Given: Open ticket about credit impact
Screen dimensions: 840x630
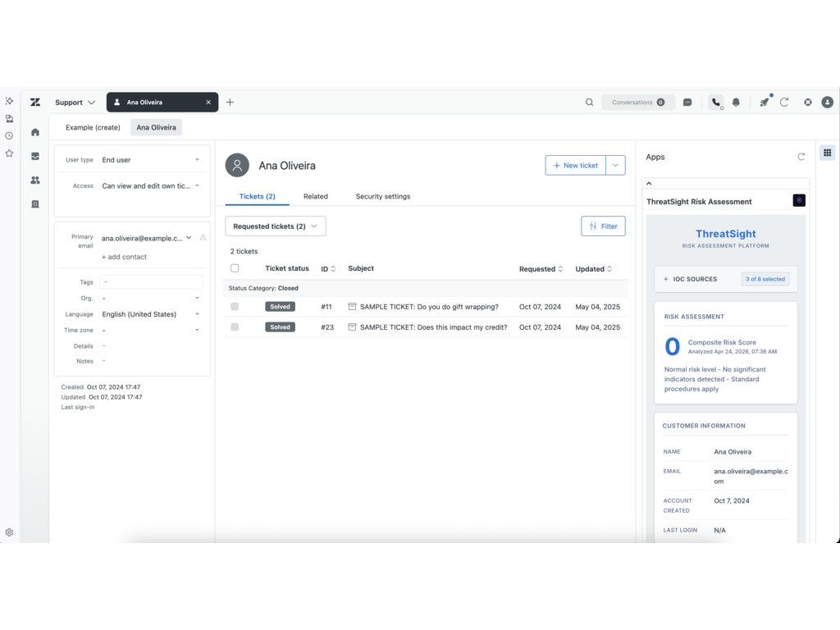Looking at the screenshot, I should (433, 327).
